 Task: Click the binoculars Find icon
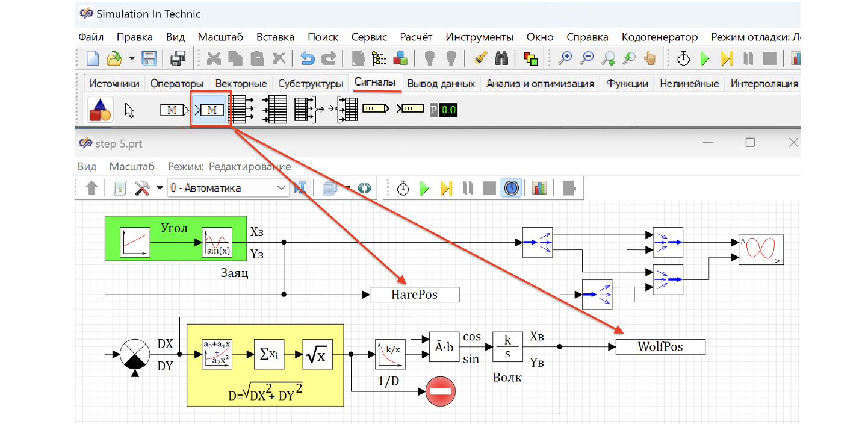[x=501, y=58]
